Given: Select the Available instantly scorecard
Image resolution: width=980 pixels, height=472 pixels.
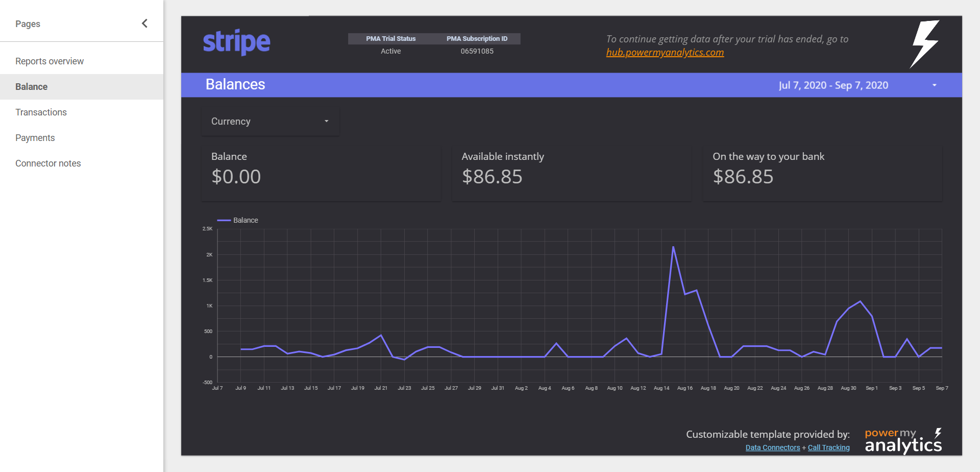Looking at the screenshot, I should (x=571, y=173).
